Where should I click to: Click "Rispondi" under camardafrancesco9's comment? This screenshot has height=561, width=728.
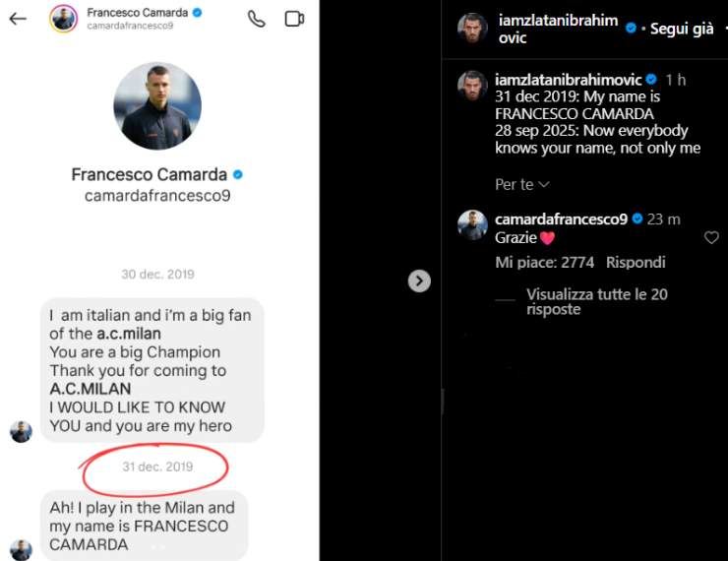(636, 263)
